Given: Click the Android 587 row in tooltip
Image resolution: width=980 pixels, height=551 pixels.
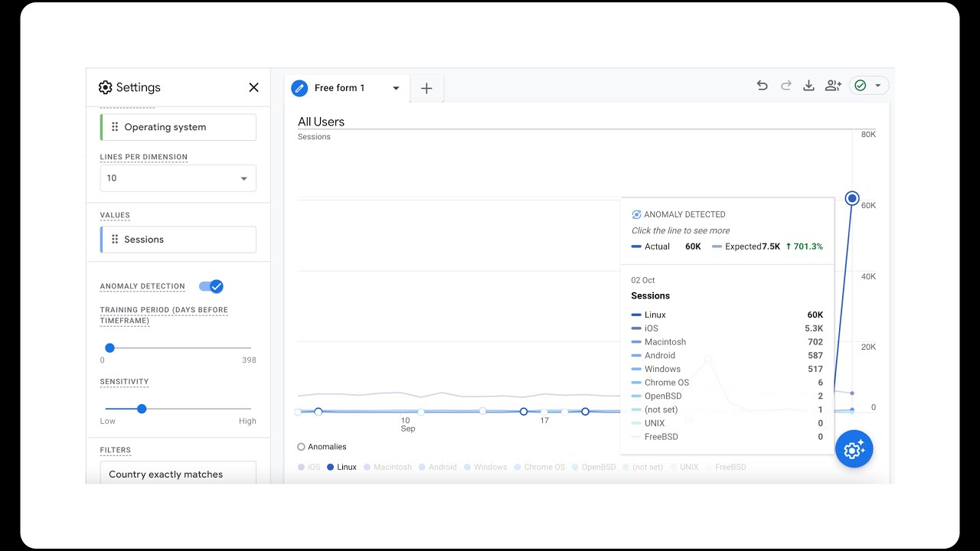Looking at the screenshot, I should [727, 356].
